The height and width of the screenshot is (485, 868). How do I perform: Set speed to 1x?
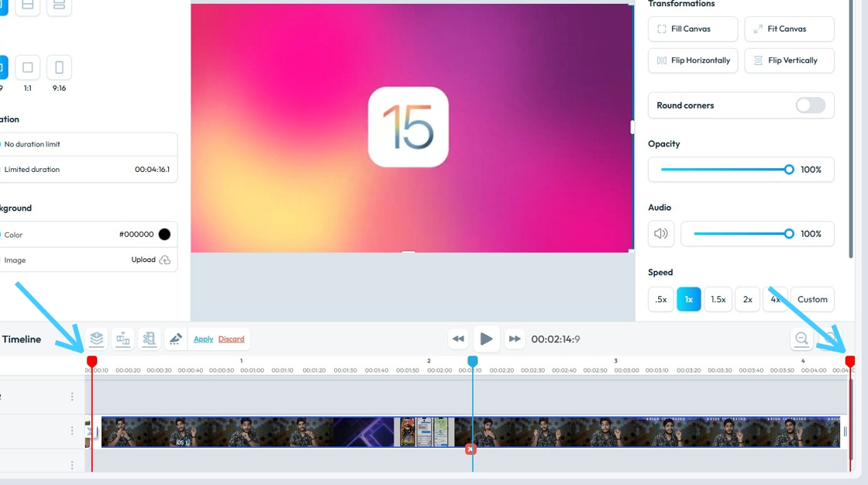coord(689,299)
